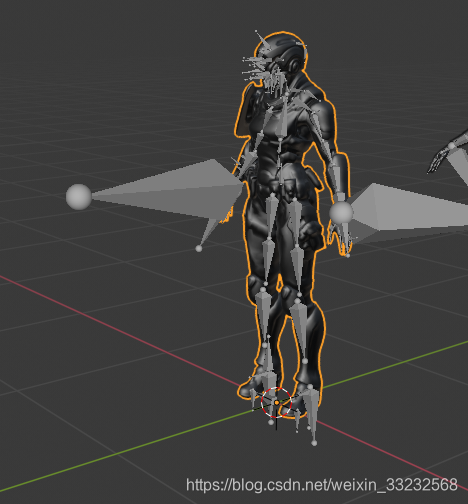Click the small bone tip sphere under the long bone
The height and width of the screenshot is (504, 468).
199,248
